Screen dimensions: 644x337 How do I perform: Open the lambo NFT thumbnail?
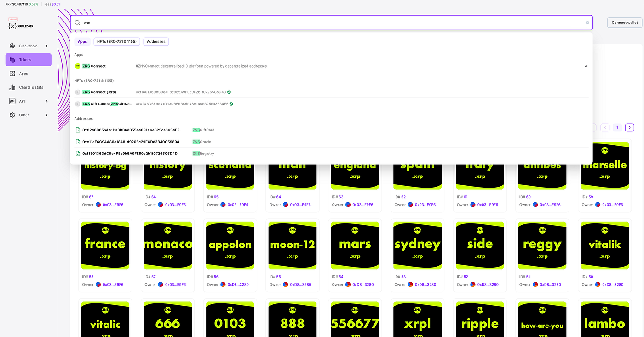pos(604,319)
